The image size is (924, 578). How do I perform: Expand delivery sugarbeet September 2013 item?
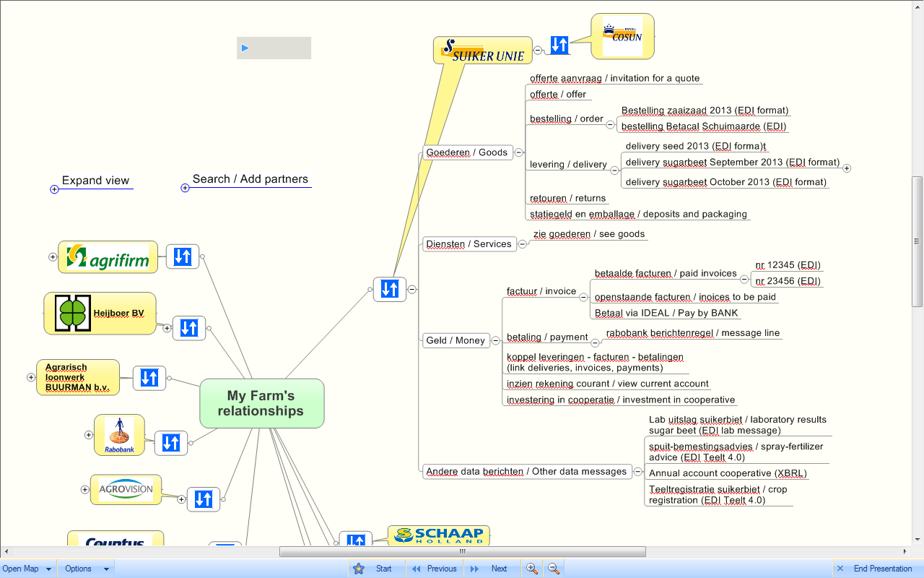847,168
